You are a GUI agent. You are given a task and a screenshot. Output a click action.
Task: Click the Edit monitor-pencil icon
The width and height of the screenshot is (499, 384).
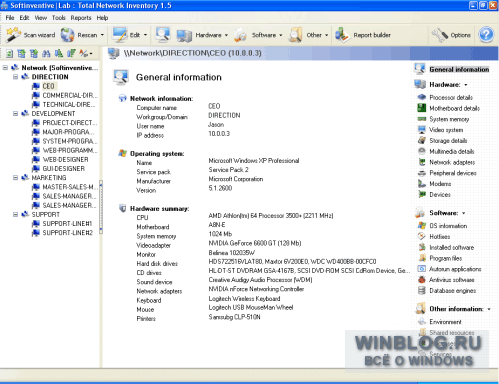(x=119, y=35)
